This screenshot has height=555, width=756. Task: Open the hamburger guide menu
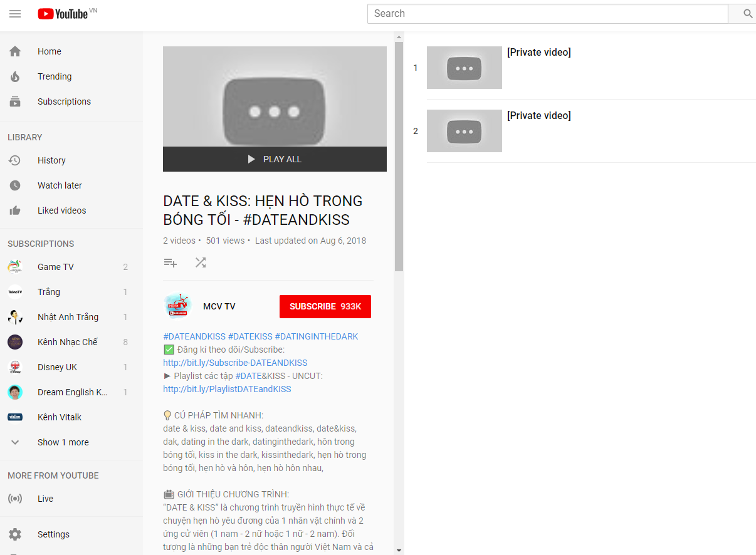click(x=15, y=14)
